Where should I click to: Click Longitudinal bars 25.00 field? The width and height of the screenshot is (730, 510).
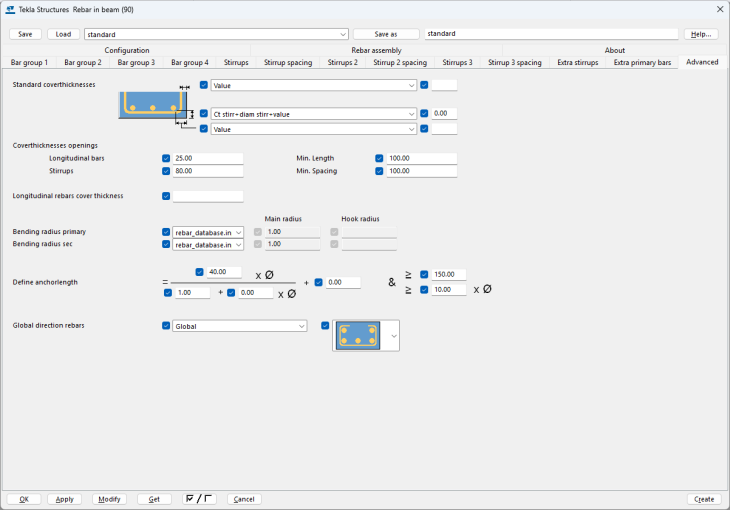[208, 158]
